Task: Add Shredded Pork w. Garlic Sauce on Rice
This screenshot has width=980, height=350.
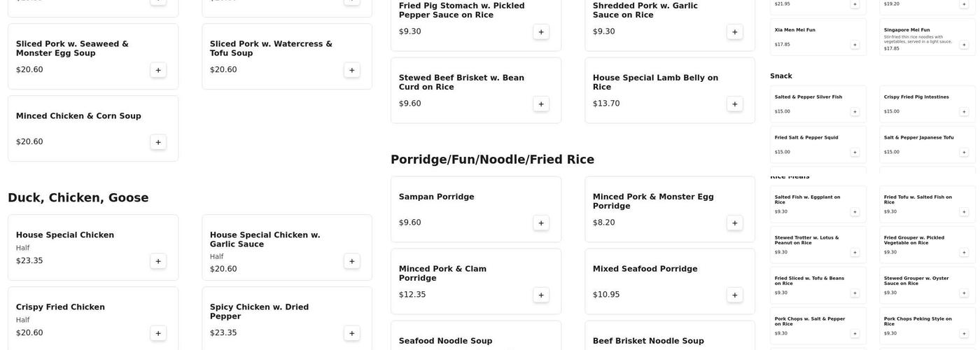Action: [x=735, y=32]
